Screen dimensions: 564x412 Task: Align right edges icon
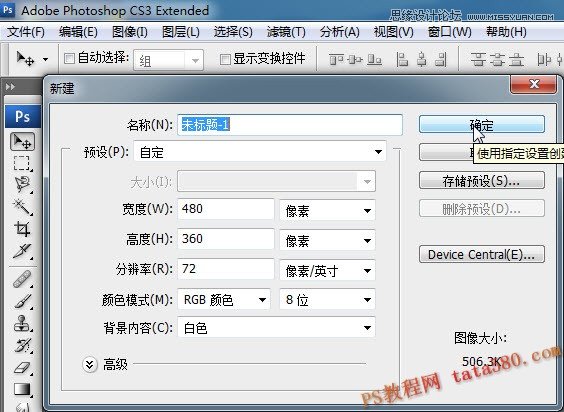(x=441, y=59)
